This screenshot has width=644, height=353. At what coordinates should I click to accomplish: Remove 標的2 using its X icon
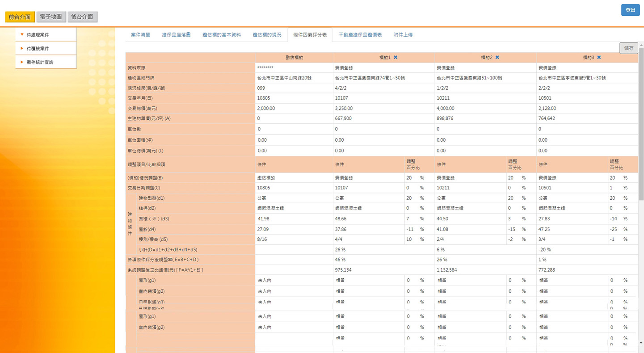pos(497,58)
